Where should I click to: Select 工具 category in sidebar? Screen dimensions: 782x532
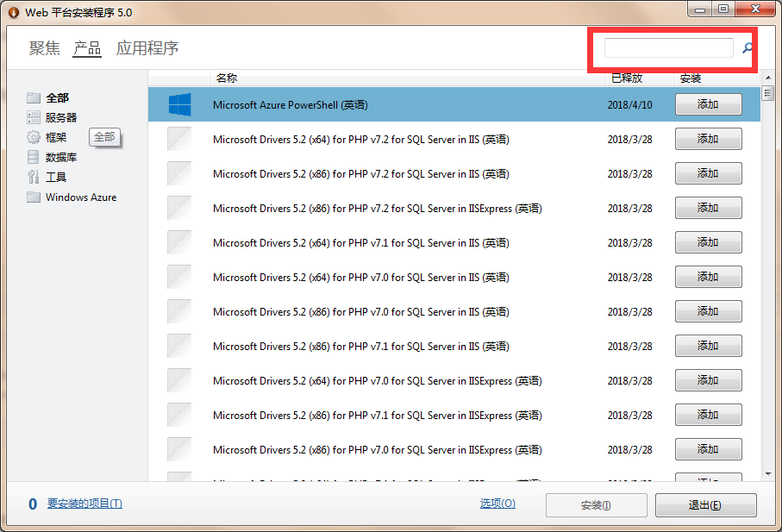56,177
